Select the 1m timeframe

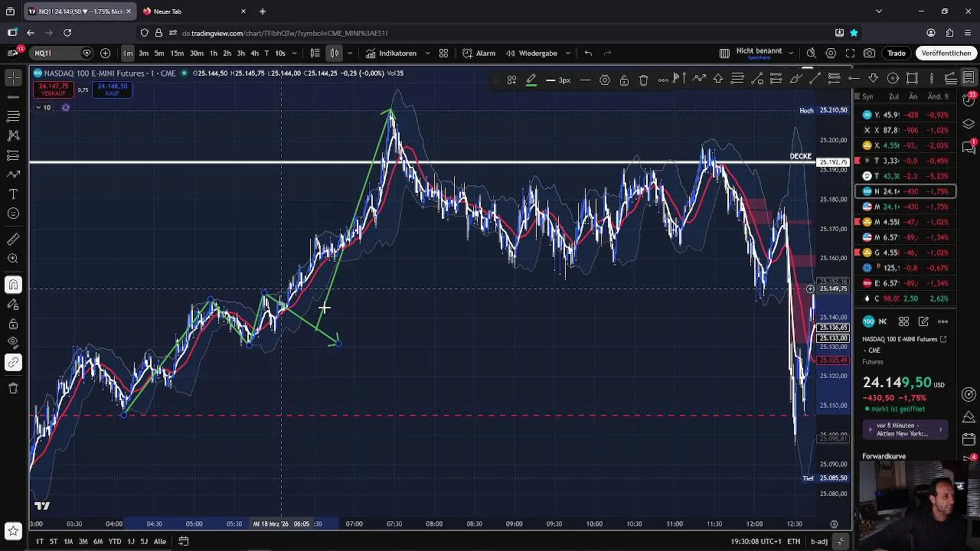pos(128,53)
